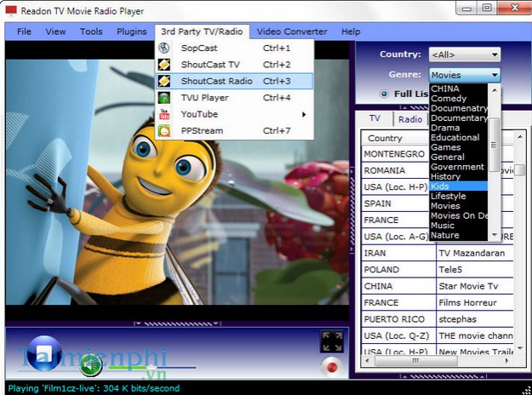Toggle the splitter handle above the TV tab
This screenshot has width=532, height=395.
click(415, 107)
